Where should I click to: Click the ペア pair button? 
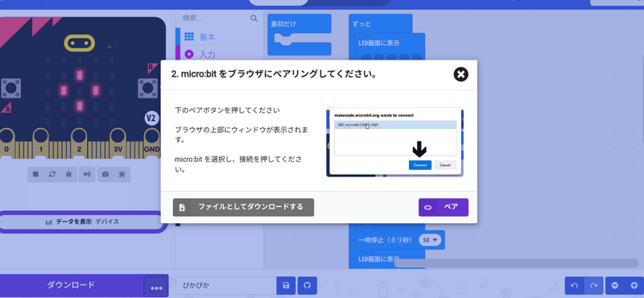click(x=444, y=207)
